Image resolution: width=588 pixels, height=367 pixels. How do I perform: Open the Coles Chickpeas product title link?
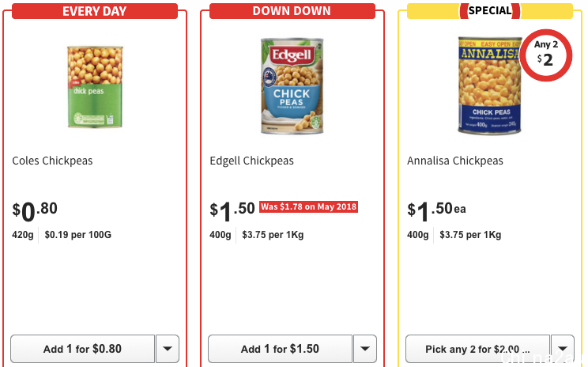point(52,161)
